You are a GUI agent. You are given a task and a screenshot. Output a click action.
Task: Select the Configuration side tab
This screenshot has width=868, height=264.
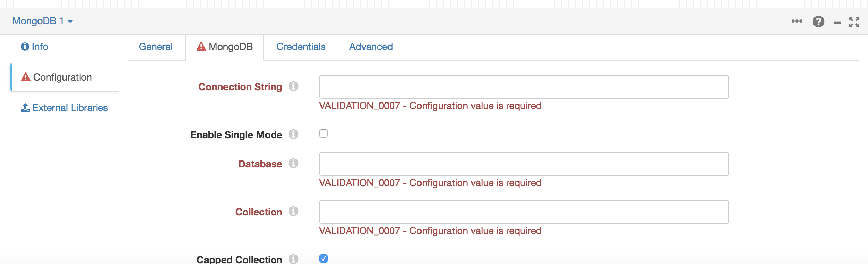(x=65, y=77)
